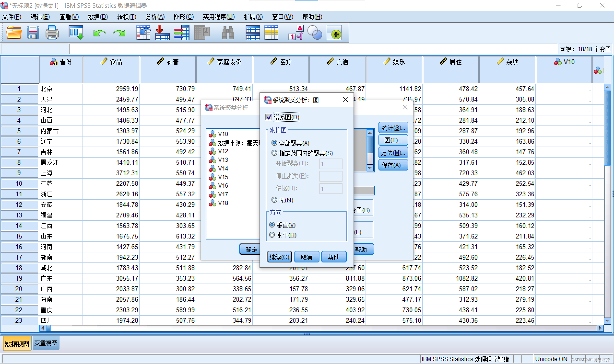Click the Print printer icon

click(52, 33)
